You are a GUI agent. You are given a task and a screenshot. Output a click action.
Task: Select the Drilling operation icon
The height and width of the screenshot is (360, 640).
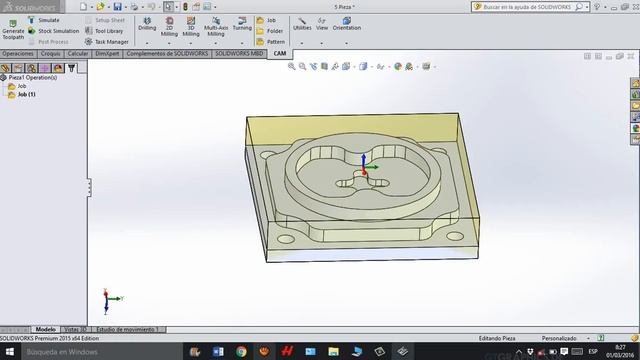tap(147, 24)
